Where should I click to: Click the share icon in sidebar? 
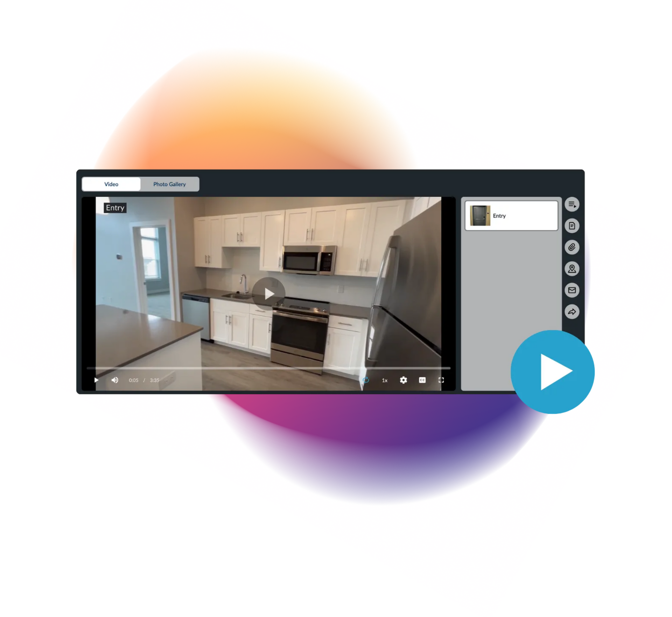573,311
